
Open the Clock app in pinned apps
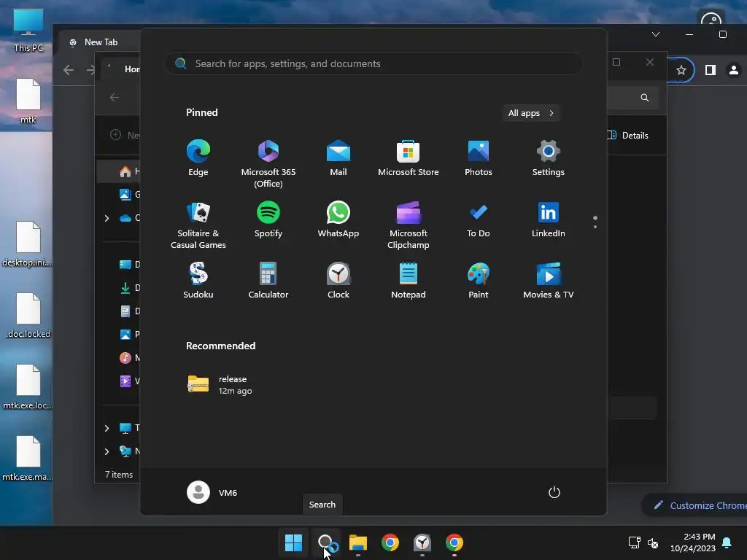coord(338,281)
